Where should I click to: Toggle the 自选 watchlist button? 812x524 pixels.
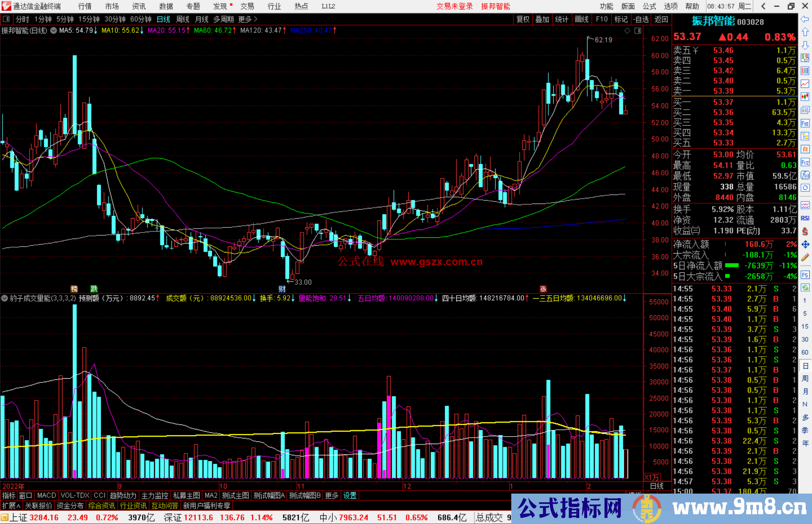[x=641, y=19]
